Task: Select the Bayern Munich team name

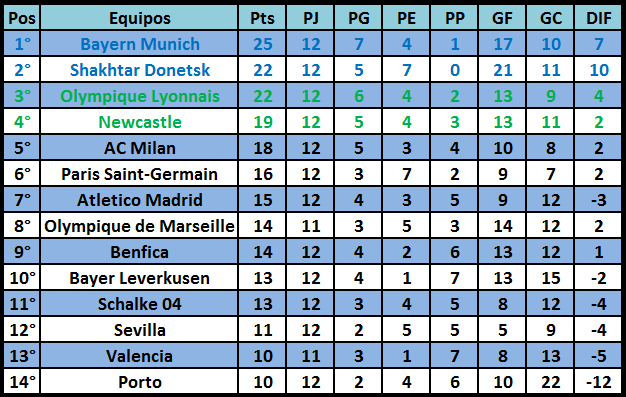Action: (x=139, y=44)
